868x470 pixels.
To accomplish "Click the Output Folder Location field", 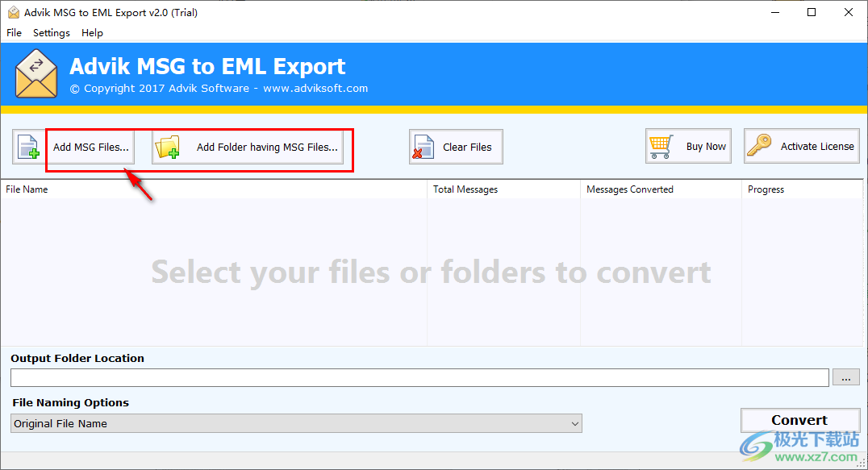I will point(419,377).
